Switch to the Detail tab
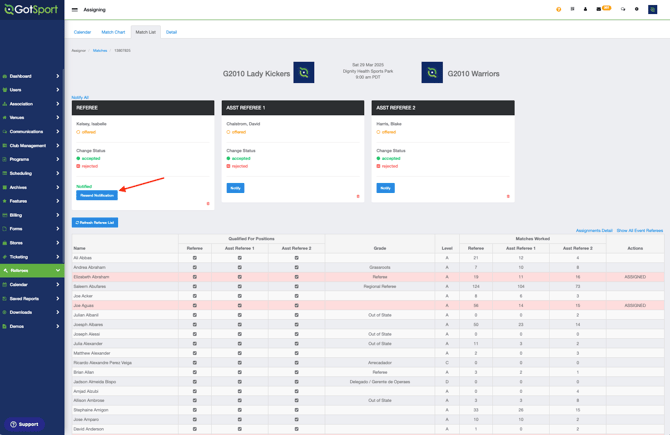 (x=171, y=32)
